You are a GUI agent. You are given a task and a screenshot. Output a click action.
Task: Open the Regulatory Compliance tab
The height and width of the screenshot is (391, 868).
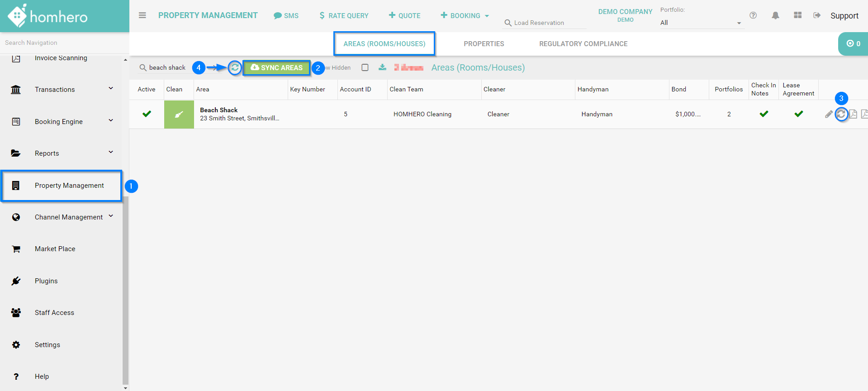click(583, 44)
